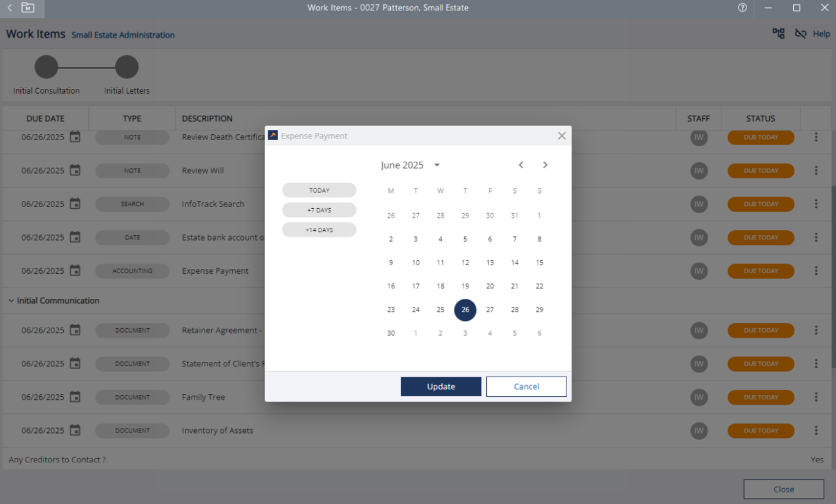Click the workflow tree icon beside Help
Screen dimensions: 836x504
[x=778, y=34]
